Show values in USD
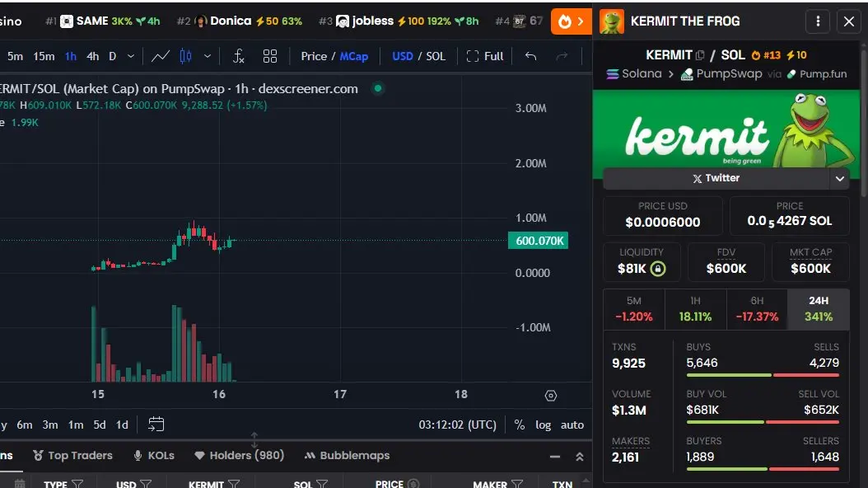The width and height of the screenshot is (868, 488). pyautogui.click(x=403, y=56)
